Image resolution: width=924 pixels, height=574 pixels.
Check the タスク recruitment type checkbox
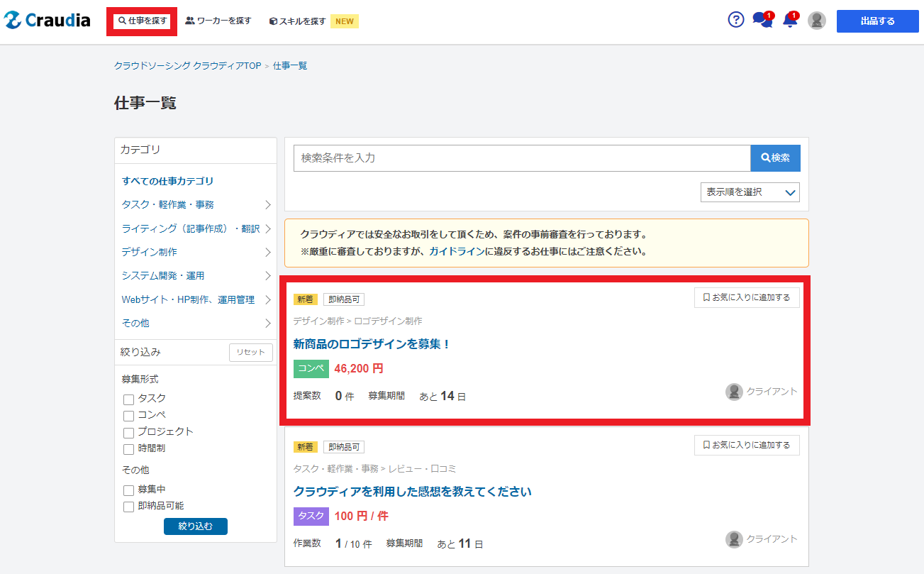click(129, 399)
